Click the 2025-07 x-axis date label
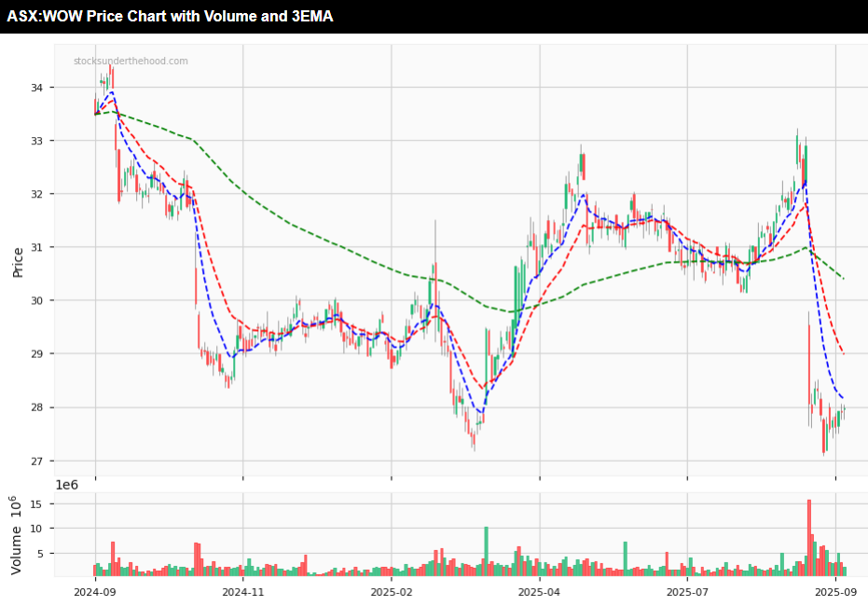Image resolution: width=868 pixels, height=606 pixels. coord(686,591)
